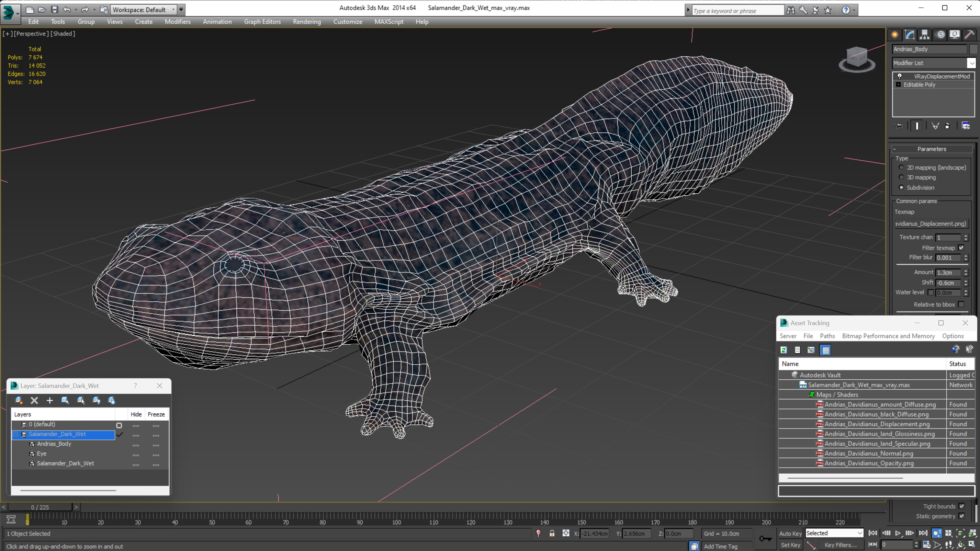
Task: Open Bitmap Performance and Memory menu
Action: (x=888, y=336)
